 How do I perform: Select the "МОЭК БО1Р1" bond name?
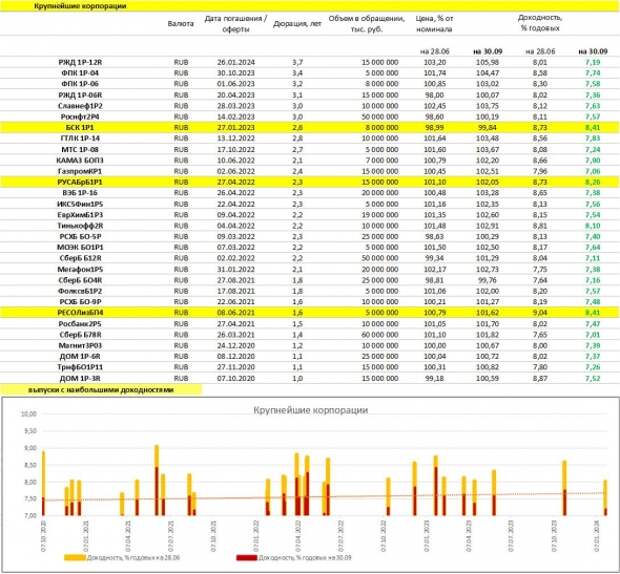tap(80, 247)
